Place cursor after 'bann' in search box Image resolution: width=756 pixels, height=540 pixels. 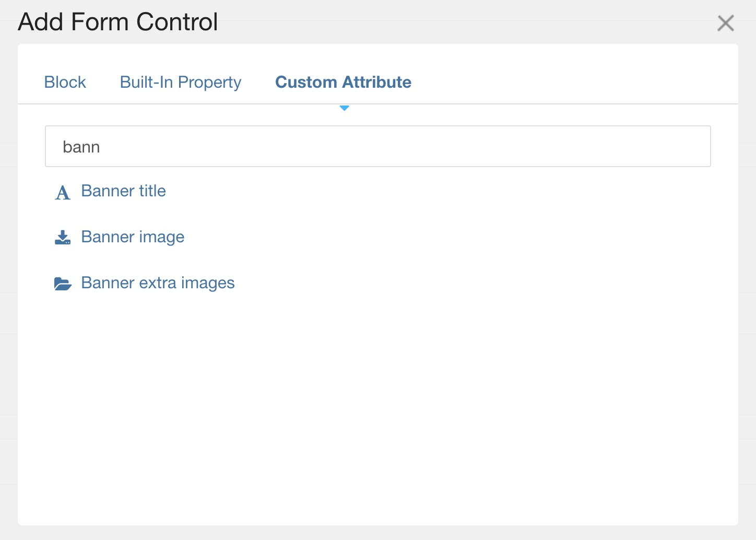point(104,147)
